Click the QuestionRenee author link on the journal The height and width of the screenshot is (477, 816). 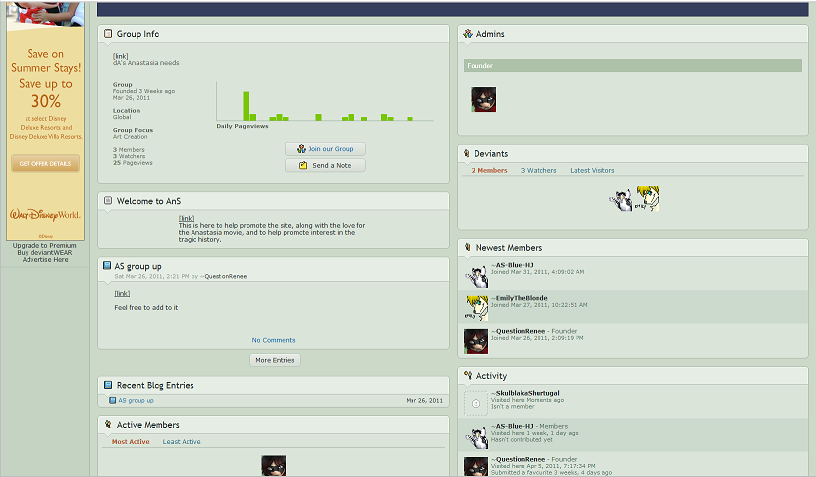point(224,276)
